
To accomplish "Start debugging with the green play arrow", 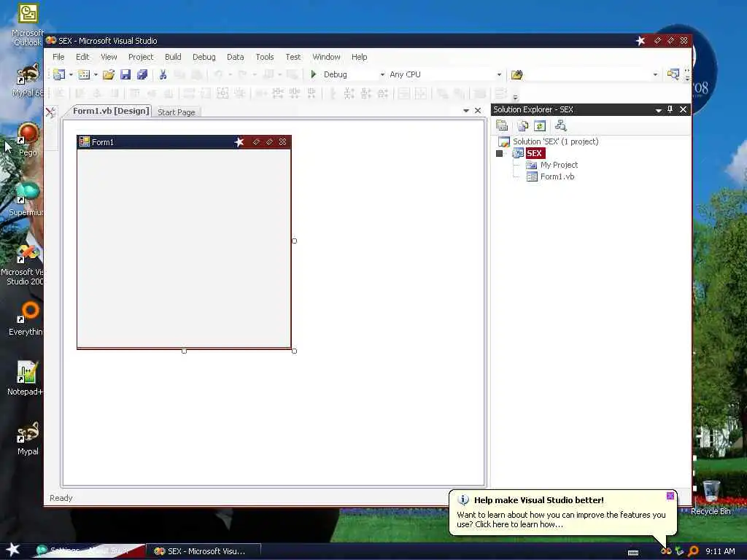I will (314, 74).
